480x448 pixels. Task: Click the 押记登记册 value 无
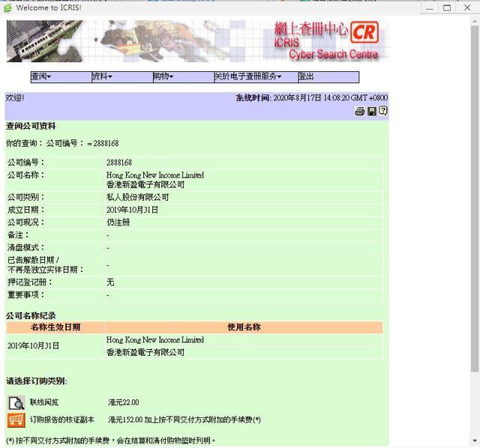110,282
